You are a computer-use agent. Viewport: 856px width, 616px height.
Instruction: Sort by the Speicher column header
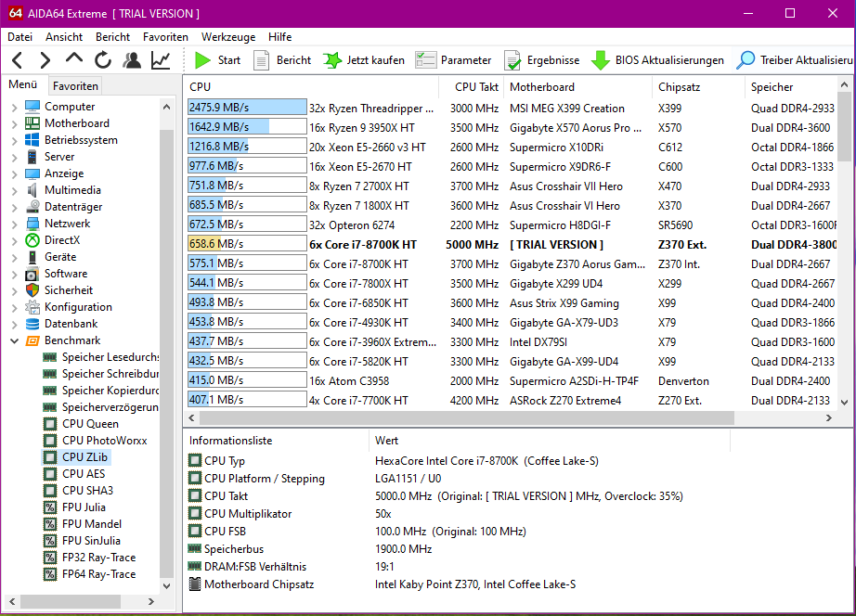792,87
